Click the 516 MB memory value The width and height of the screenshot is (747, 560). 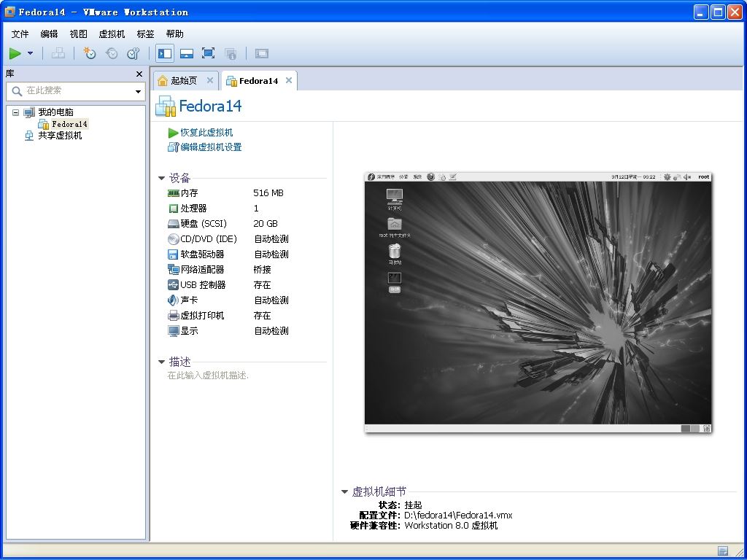268,192
